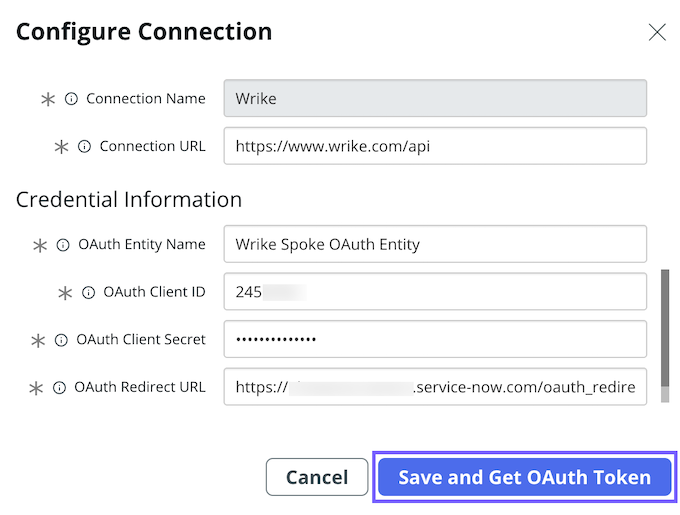Click the Credential Information heading
Screen dimensions: 680x515
129,199
